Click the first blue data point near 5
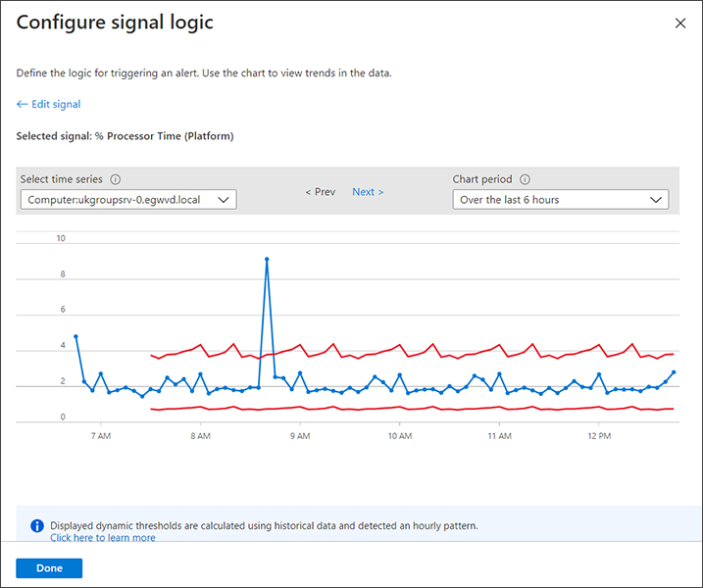The width and height of the screenshot is (703, 588). click(x=75, y=336)
